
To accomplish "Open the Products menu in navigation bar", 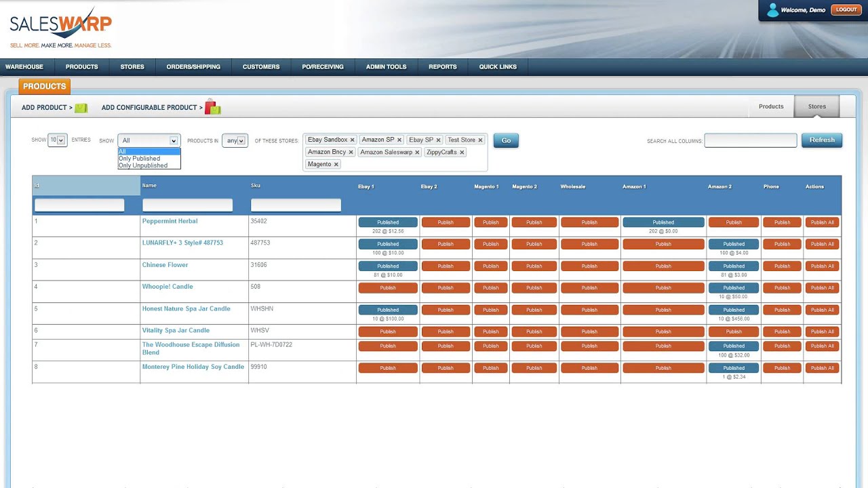I will (x=82, y=67).
